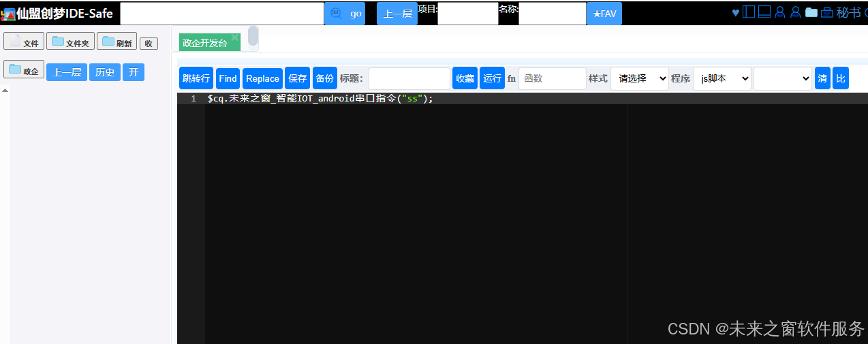The image size is (868, 344).
Task: Click the go search button
Action: (345, 14)
